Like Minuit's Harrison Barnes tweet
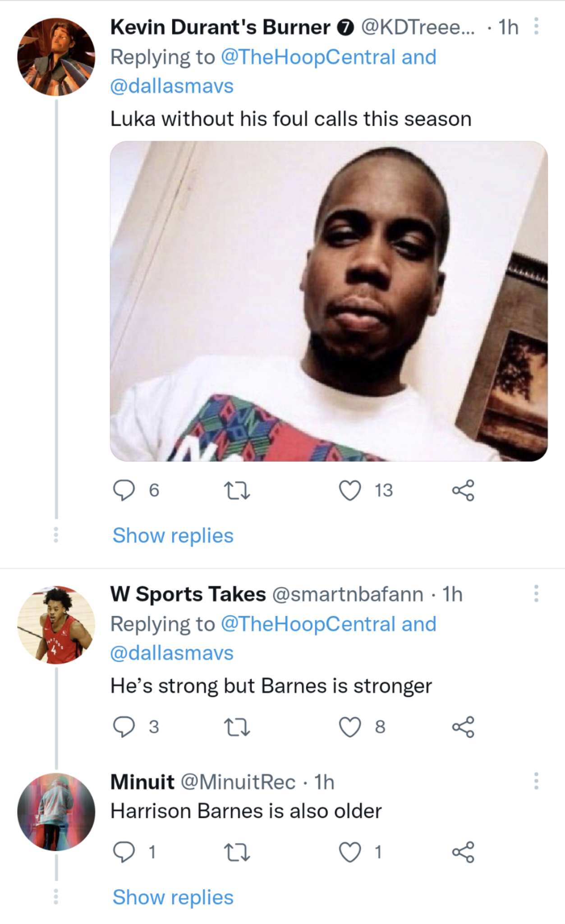This screenshot has height=924, width=565. click(350, 852)
